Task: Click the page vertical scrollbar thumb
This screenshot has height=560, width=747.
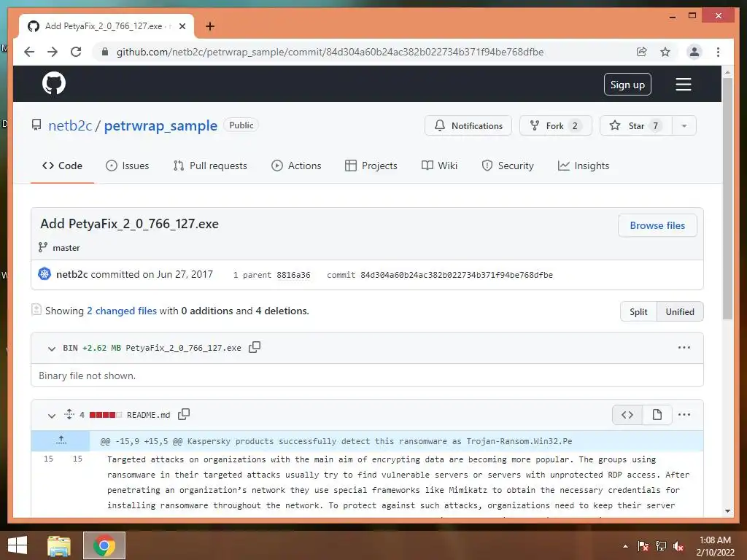Action: [x=727, y=198]
